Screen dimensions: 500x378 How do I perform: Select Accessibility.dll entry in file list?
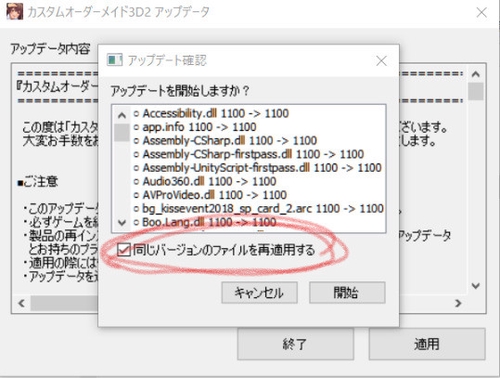coord(211,114)
